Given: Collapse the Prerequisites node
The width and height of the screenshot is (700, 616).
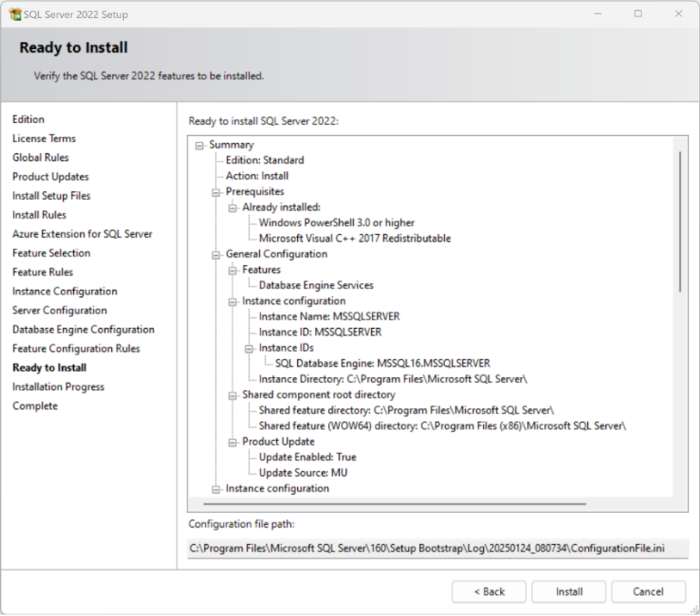Looking at the screenshot, I should [216, 192].
